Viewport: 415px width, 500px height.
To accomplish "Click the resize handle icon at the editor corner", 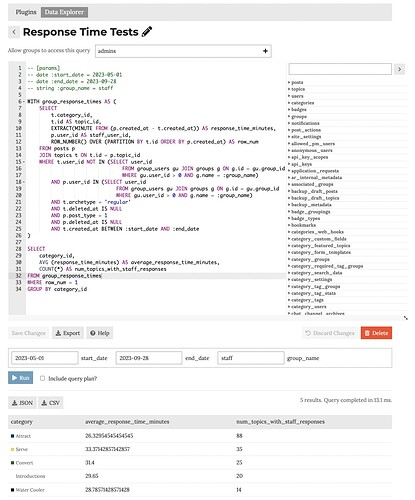I will click(x=405, y=318).
